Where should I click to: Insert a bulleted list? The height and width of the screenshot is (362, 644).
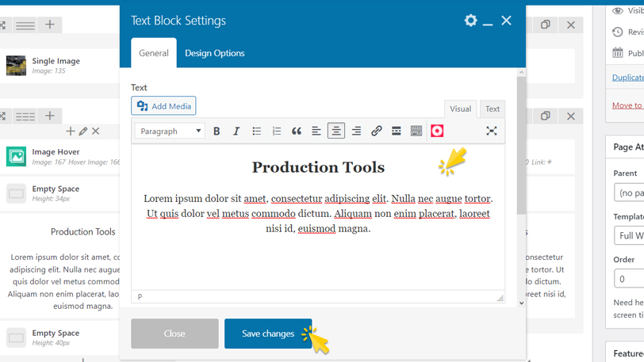click(x=256, y=131)
